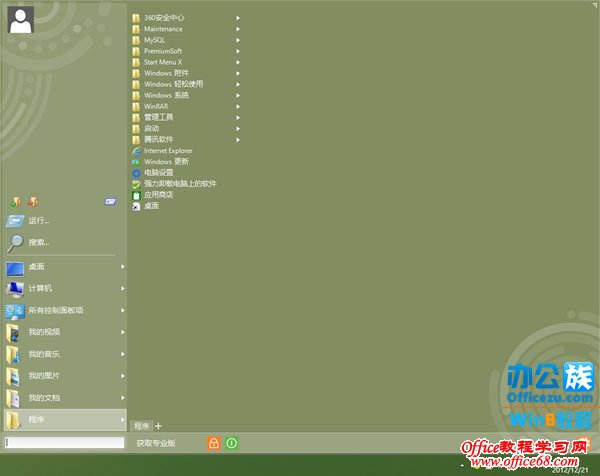This screenshot has height=476, width=600.
Task: Show hidden tray icons arrow on taskbar
Action: pos(462,466)
